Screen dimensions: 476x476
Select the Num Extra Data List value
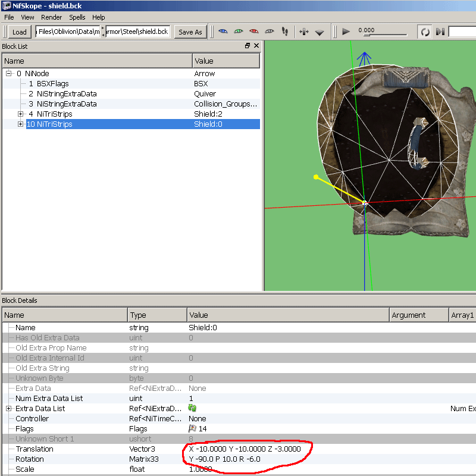191,398
